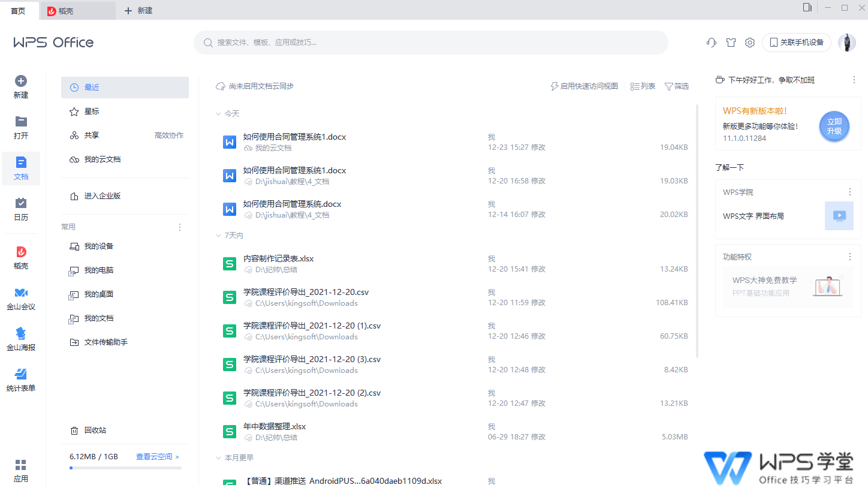Collapse the 今天 group
Viewport: 868px width, 494px height.
(219, 113)
